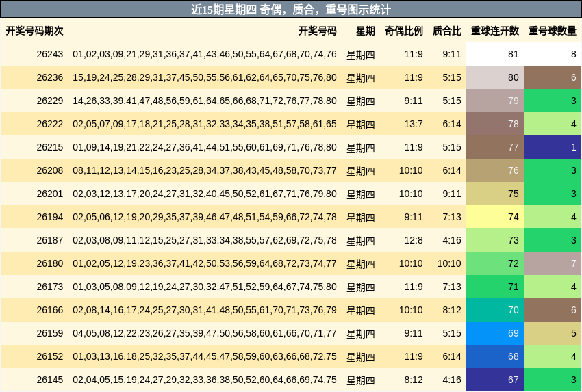The width and height of the screenshot is (582, 392).
Task: Click the drawn numbers for issue 26236
Action: pos(205,77)
